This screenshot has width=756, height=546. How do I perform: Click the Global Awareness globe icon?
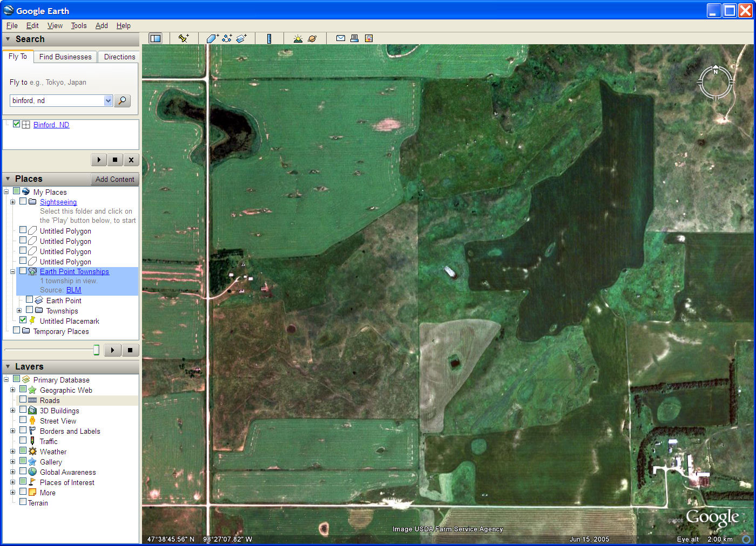[32, 472]
